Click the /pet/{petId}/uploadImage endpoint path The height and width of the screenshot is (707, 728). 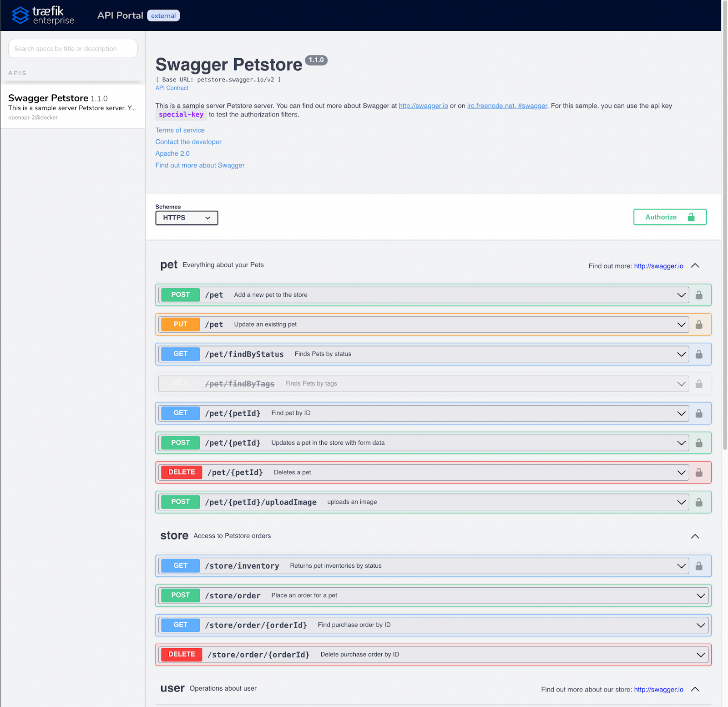(x=261, y=502)
